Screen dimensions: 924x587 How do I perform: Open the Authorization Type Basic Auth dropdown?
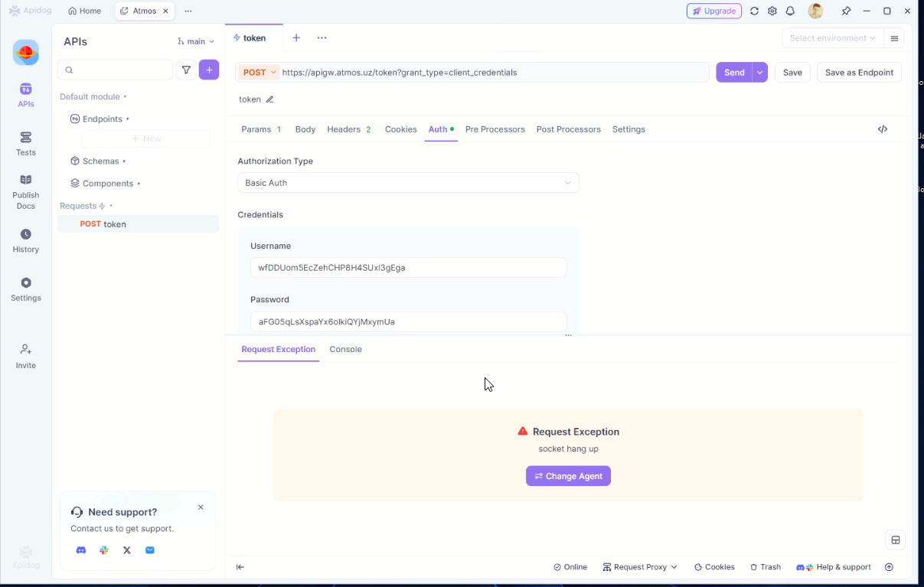tap(408, 183)
